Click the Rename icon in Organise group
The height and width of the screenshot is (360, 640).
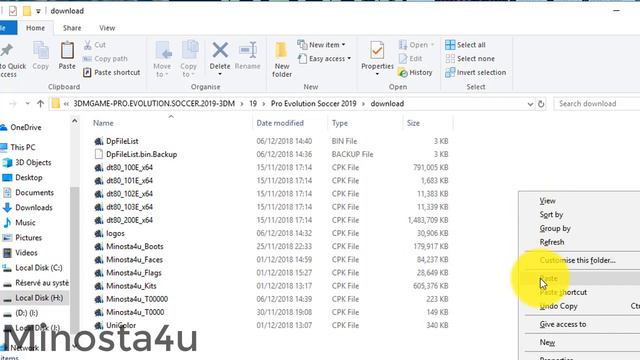coord(247,51)
